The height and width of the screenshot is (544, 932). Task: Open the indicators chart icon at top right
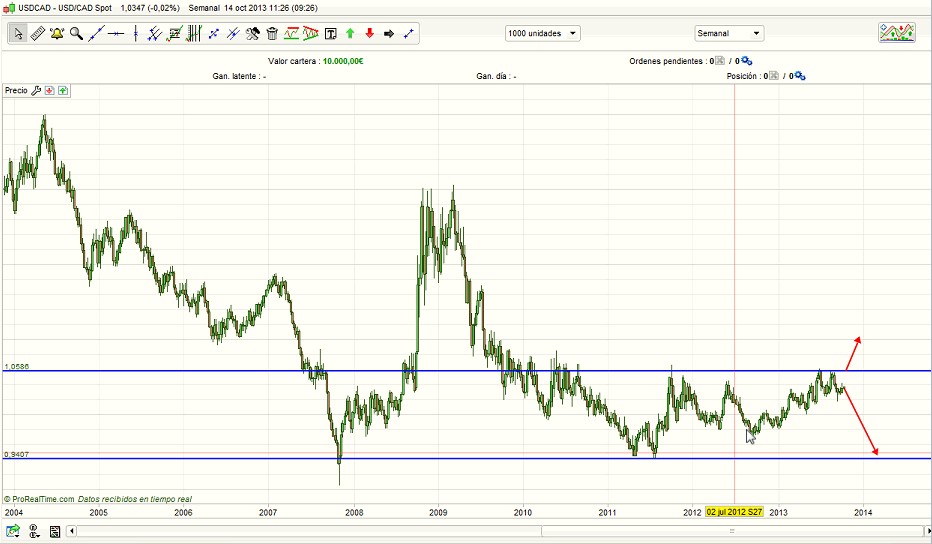click(x=897, y=33)
